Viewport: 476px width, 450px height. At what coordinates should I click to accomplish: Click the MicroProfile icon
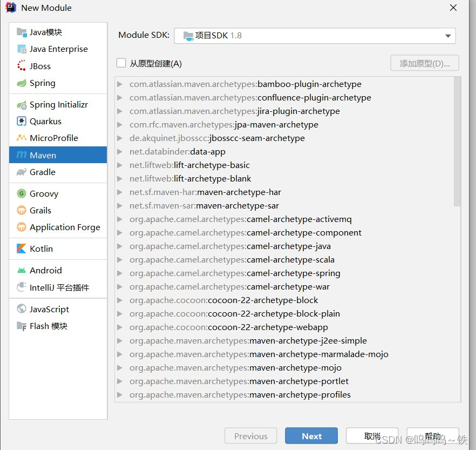[x=22, y=138]
